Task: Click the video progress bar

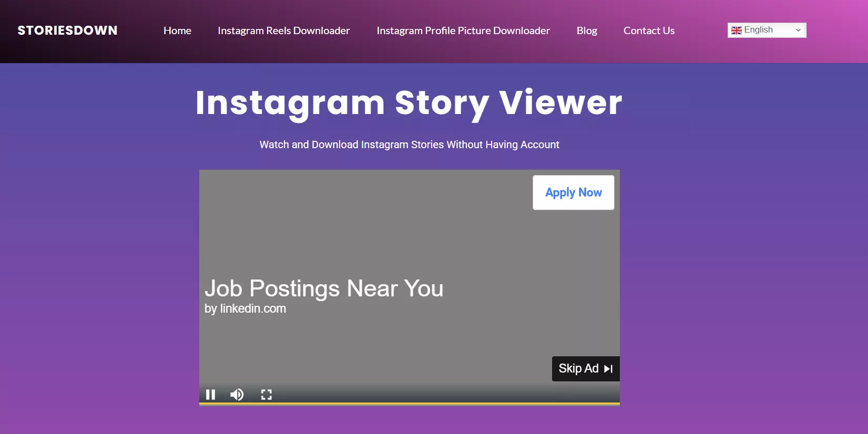Action: pos(410,404)
